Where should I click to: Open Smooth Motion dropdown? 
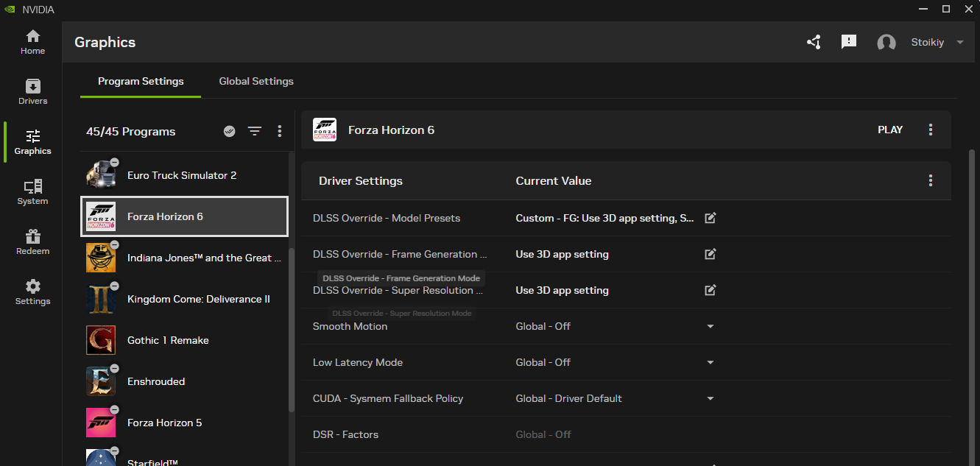tap(711, 326)
